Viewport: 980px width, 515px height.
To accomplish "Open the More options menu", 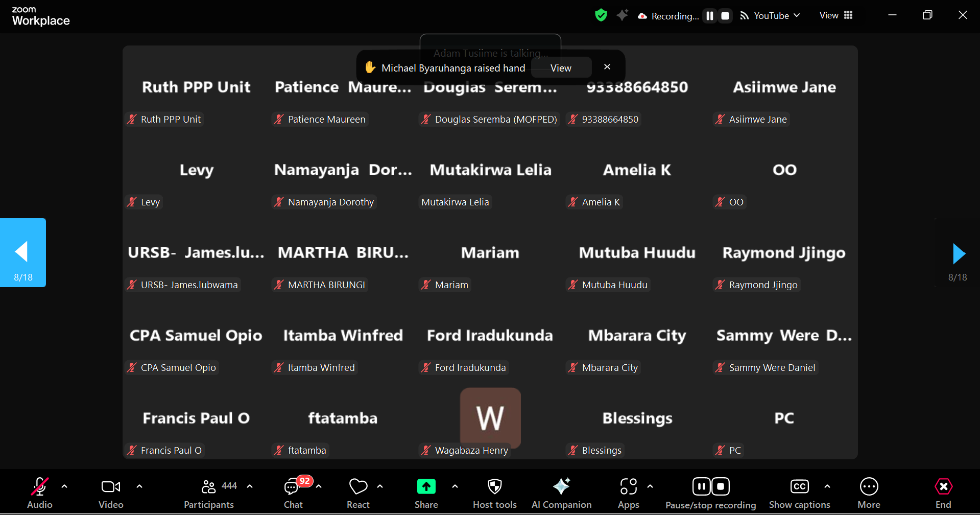I will 869,487.
